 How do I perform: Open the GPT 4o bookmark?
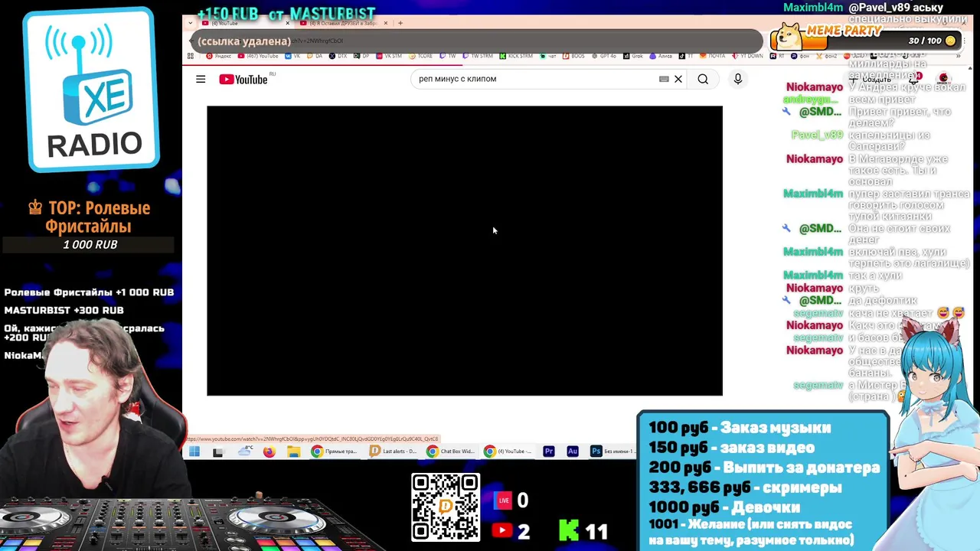point(605,56)
